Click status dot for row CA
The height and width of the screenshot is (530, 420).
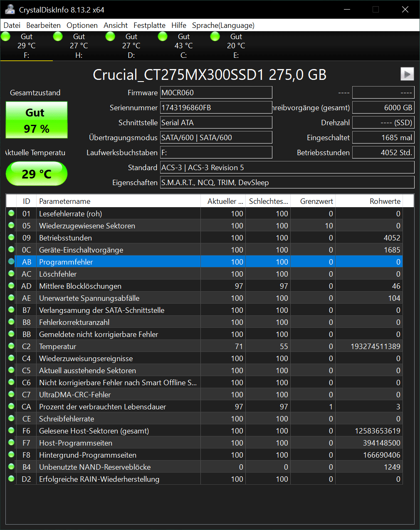point(11,406)
